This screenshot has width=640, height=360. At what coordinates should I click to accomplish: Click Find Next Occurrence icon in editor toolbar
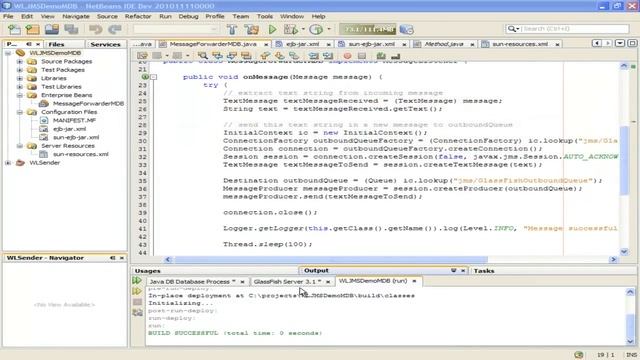[x=231, y=56]
